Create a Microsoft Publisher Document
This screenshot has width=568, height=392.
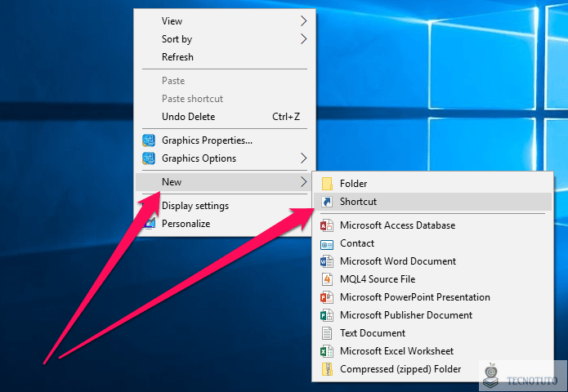[x=432, y=315]
